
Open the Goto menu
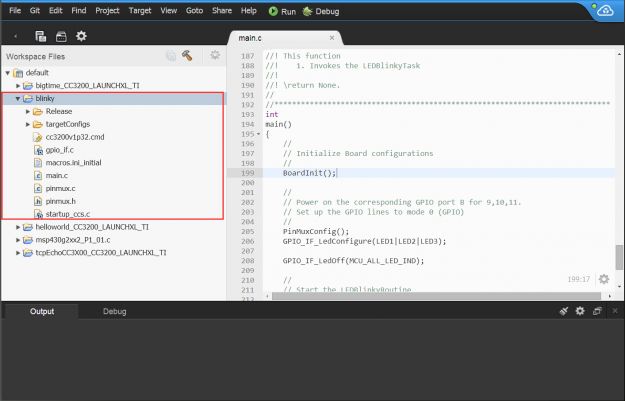[194, 11]
